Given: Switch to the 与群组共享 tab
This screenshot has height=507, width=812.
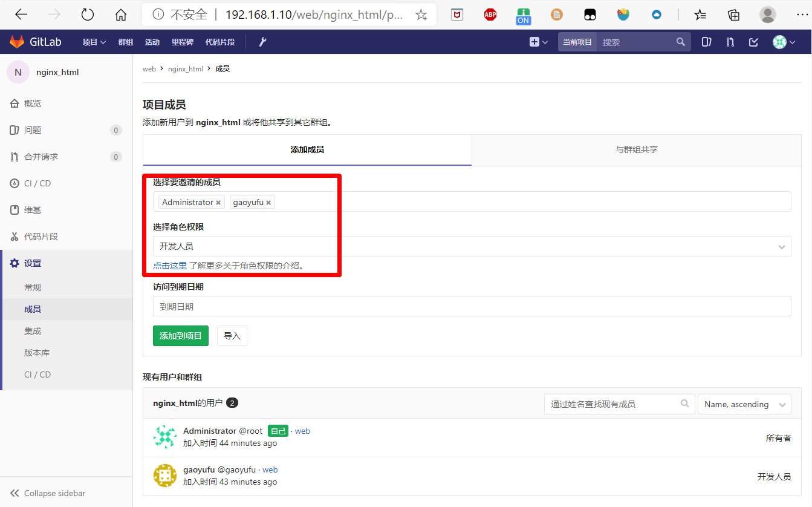Looking at the screenshot, I should point(636,150).
